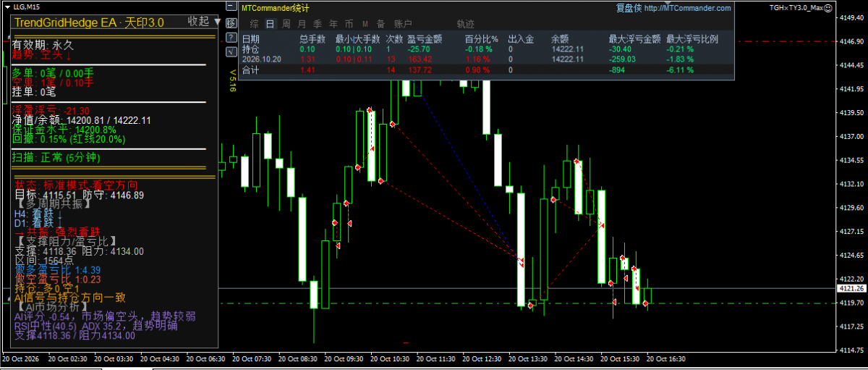
Task: Click the 多单: 0笔 / 0.00手 line
Action: [53, 72]
